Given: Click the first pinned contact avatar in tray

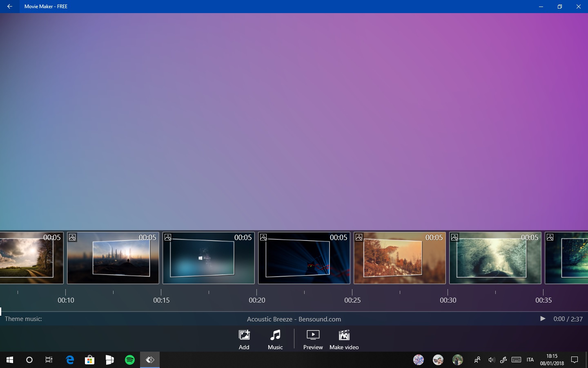Looking at the screenshot, I should click(419, 360).
